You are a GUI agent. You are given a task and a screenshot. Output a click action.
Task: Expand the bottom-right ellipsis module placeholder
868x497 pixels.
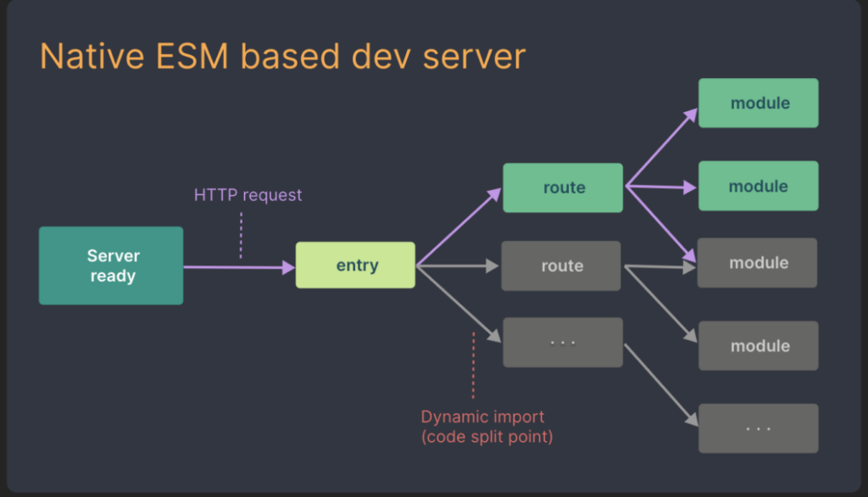[757, 427]
